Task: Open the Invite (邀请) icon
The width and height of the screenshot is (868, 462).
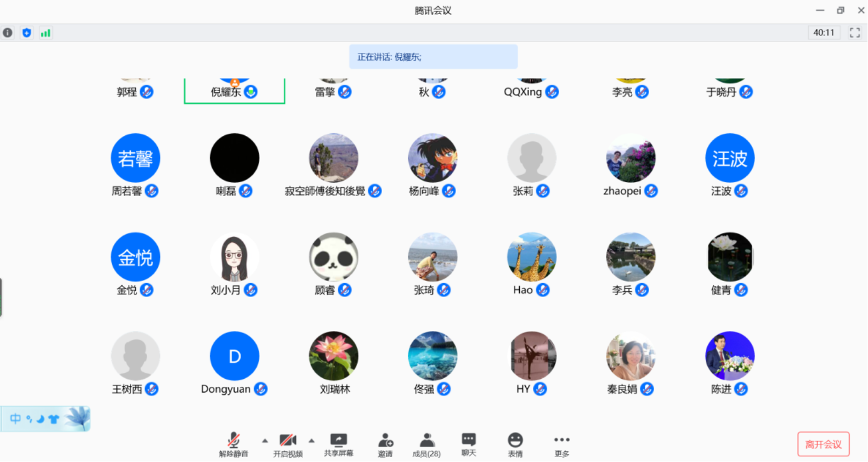Action: tap(385, 445)
